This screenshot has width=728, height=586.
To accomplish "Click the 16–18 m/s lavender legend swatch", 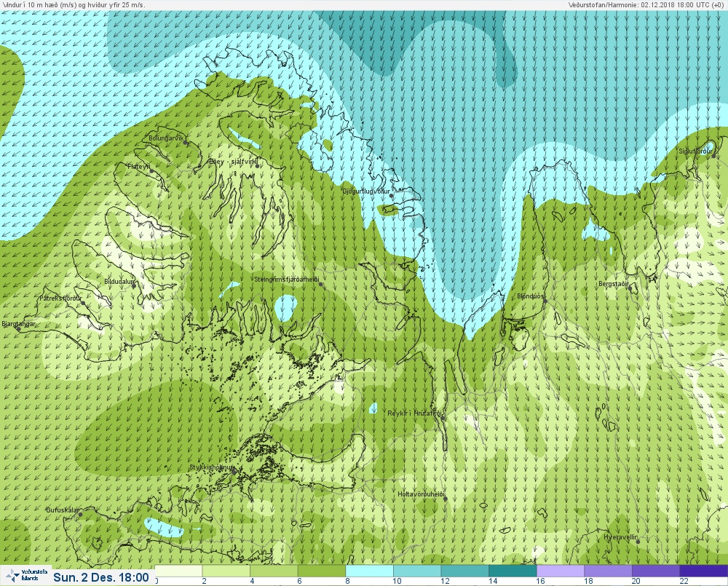I will 561,571.
